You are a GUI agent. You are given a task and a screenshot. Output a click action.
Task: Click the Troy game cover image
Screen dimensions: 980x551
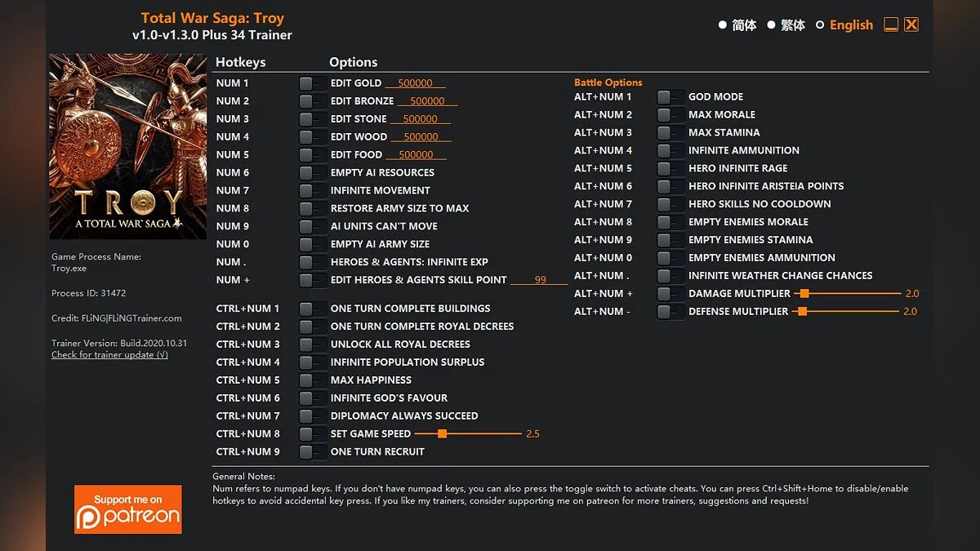coord(127,147)
